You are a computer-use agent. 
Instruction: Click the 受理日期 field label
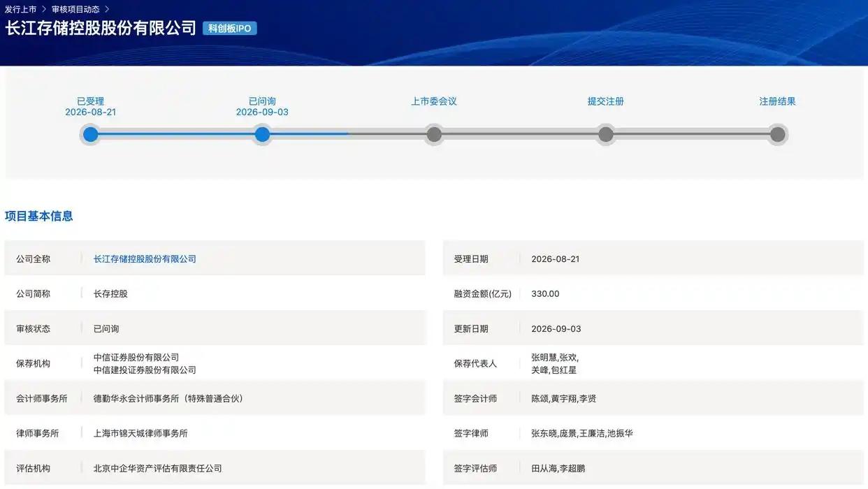[x=471, y=259]
